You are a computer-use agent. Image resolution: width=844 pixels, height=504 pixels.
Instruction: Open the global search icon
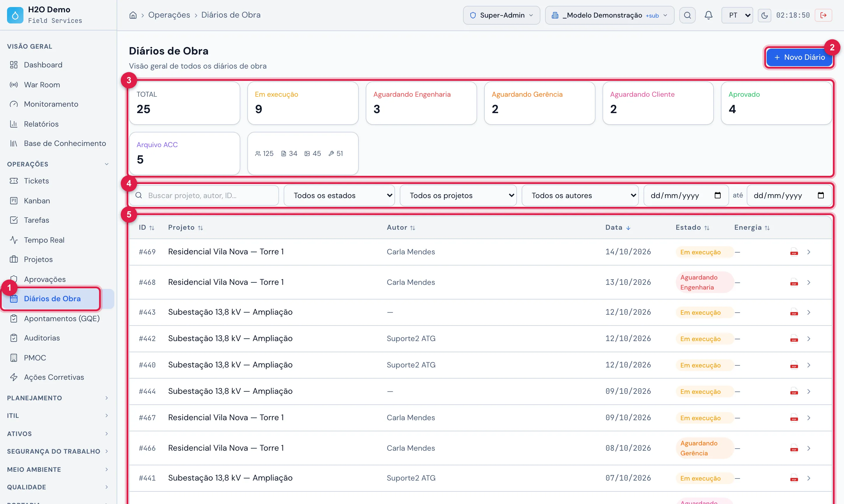tap(687, 15)
